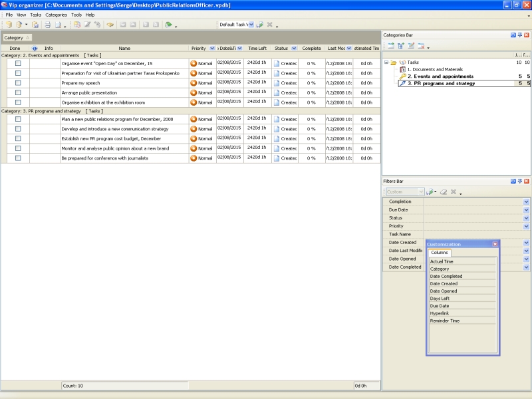Screen dimensions: 532x399
Task: Click the print icon in the main toolbar
Action: (47, 25)
